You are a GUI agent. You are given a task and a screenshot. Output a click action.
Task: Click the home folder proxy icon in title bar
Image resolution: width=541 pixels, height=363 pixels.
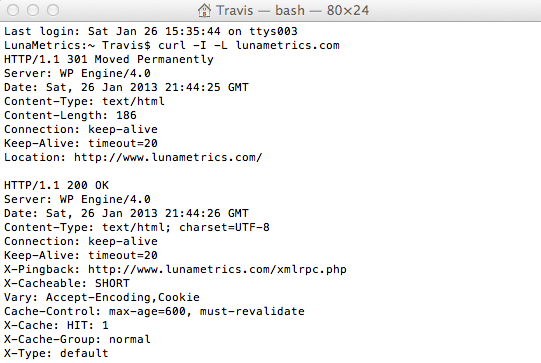(204, 10)
